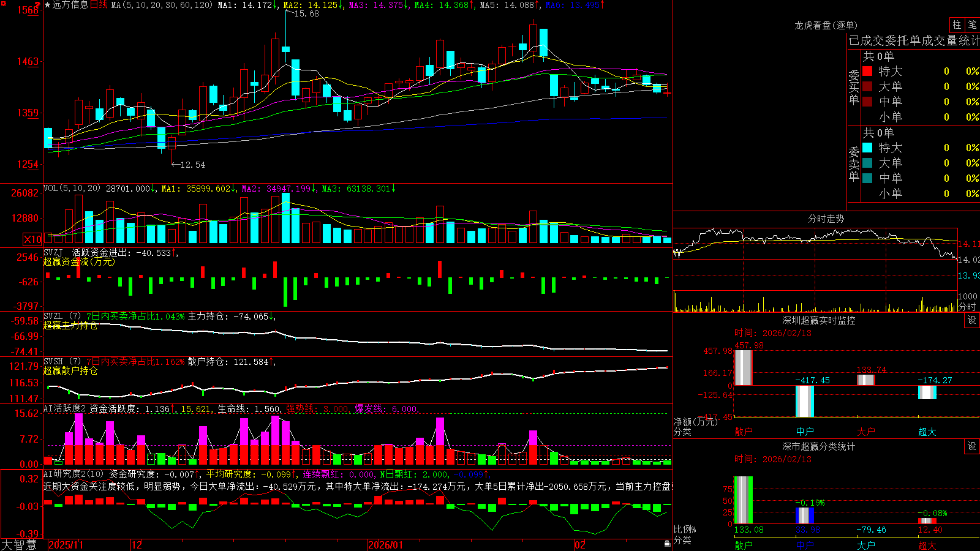Image resolution: width=980 pixels, height=551 pixels.
Task: Click the 超赢资金流(万元) label
Action: 79,261
